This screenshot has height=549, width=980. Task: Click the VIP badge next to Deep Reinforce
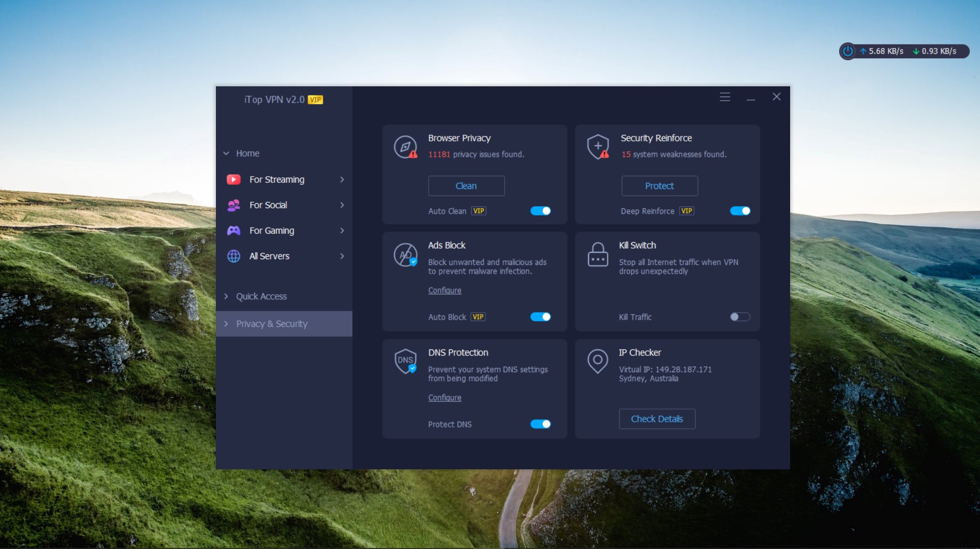pyautogui.click(x=687, y=211)
